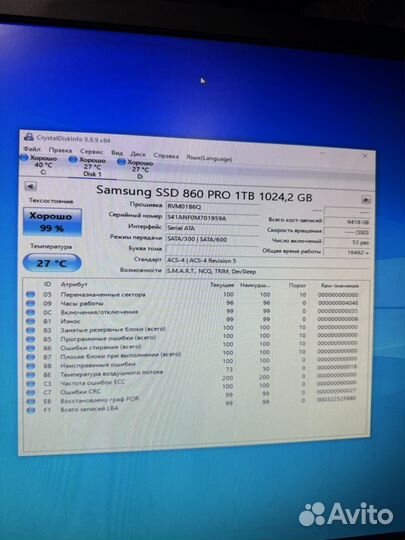
Task: Click the Samsung SSD 860 PRO 1TB title text
Action: tap(204, 193)
